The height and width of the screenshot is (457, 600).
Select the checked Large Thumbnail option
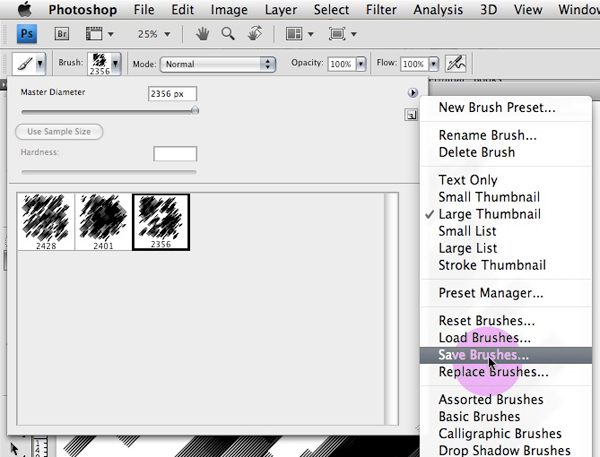point(506,214)
